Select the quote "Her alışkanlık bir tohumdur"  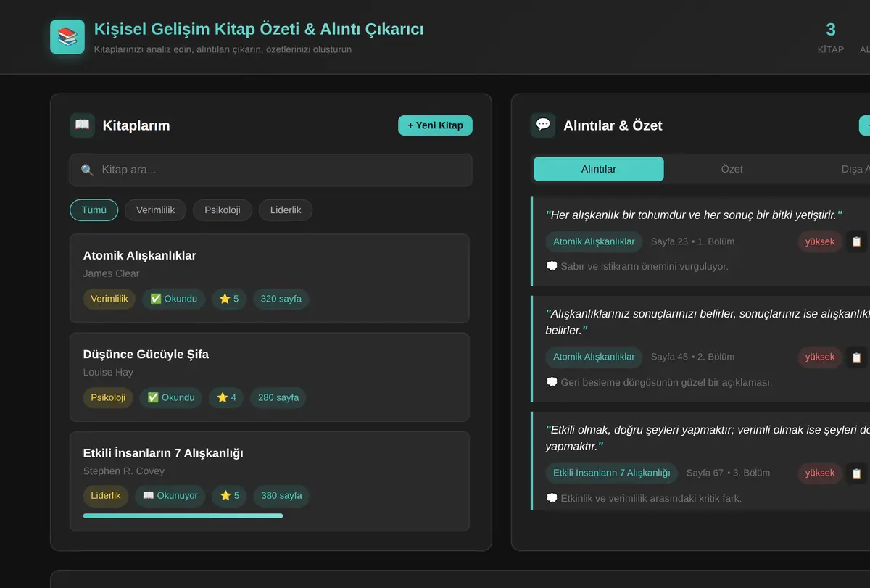click(694, 215)
